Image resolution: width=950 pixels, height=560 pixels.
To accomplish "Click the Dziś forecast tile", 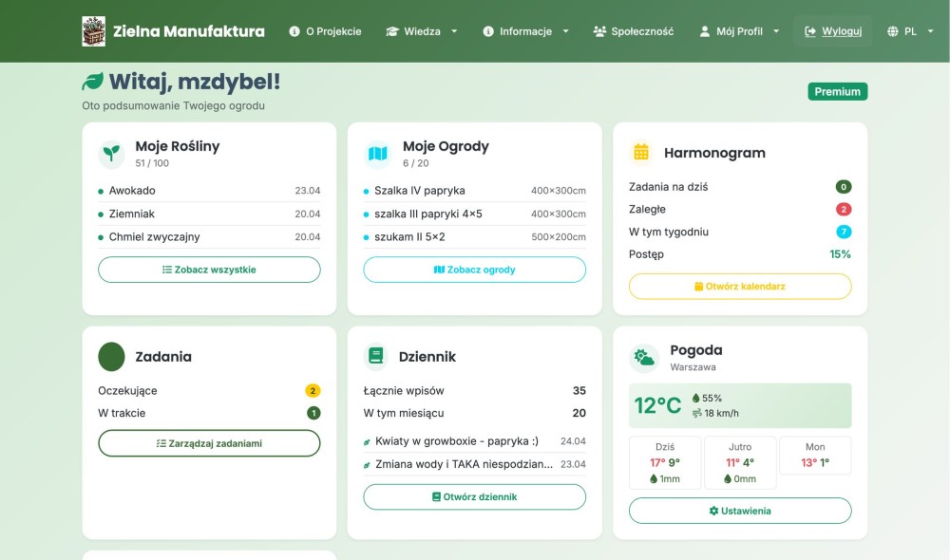I will pos(665,462).
